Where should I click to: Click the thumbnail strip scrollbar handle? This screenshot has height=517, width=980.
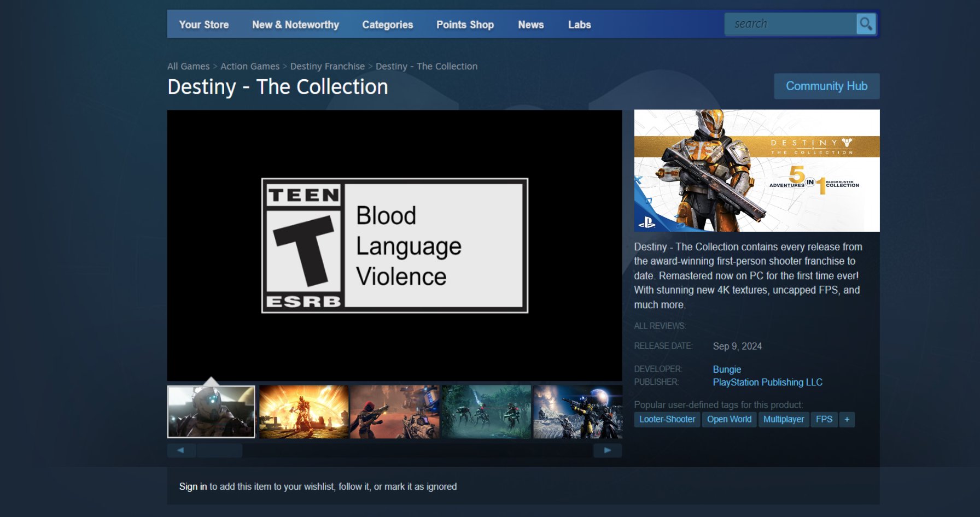click(219, 450)
